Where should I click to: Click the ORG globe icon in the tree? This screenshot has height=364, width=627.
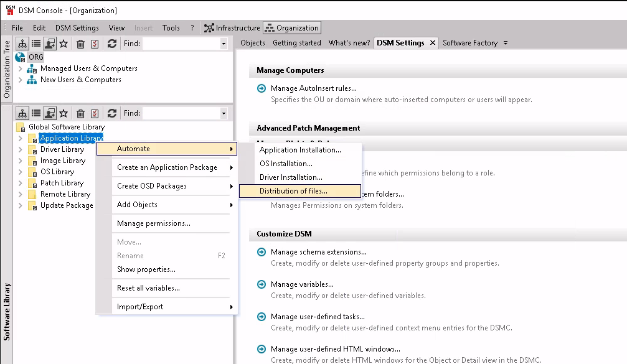[20, 57]
